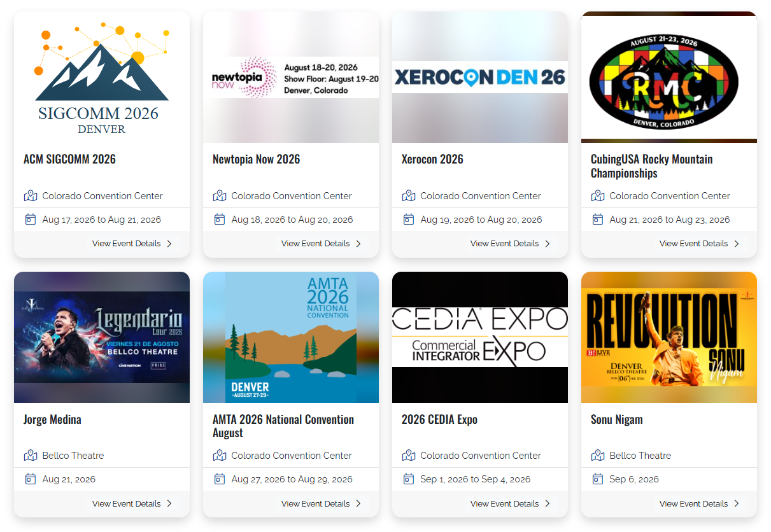This screenshot has height=532, width=771.
Task: Click the Xerocon 2026 event title
Action: 432,159
